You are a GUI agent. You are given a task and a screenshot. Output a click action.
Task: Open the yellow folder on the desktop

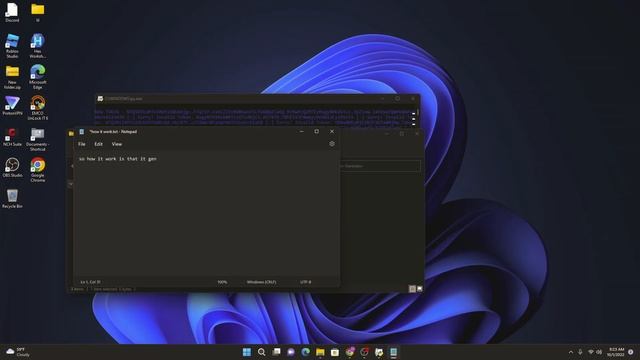tap(38, 12)
